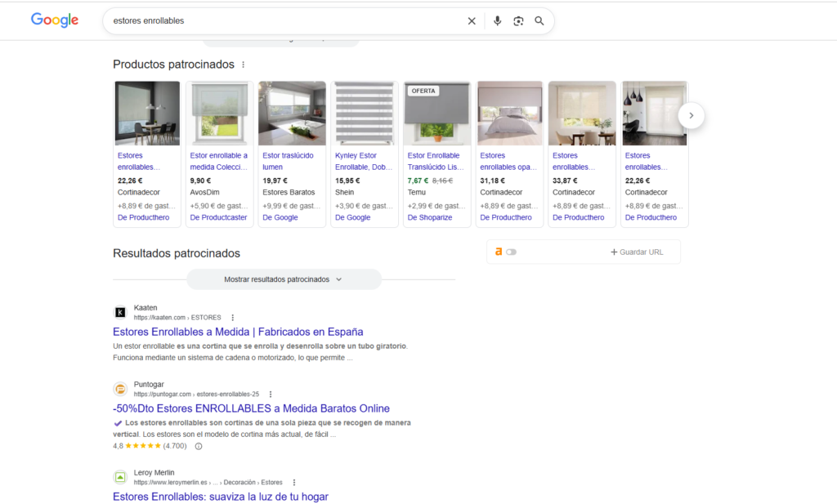Open the Kaaten Estores Enrollables a Medida link
Viewport: 837px width, 504px height.
pyautogui.click(x=238, y=332)
